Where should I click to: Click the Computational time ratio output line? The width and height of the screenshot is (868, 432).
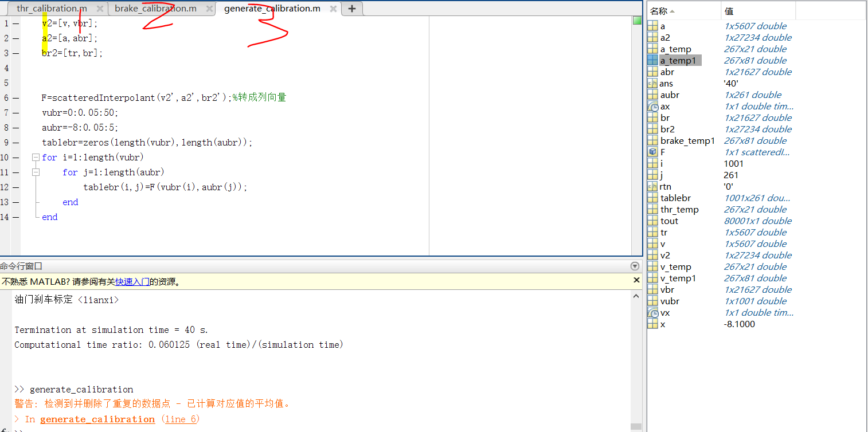(x=178, y=345)
